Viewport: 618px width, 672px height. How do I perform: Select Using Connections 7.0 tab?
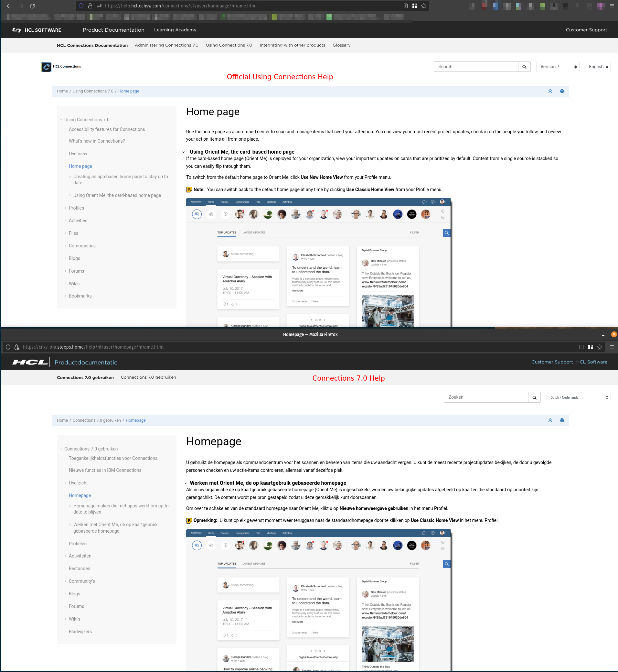click(x=229, y=45)
